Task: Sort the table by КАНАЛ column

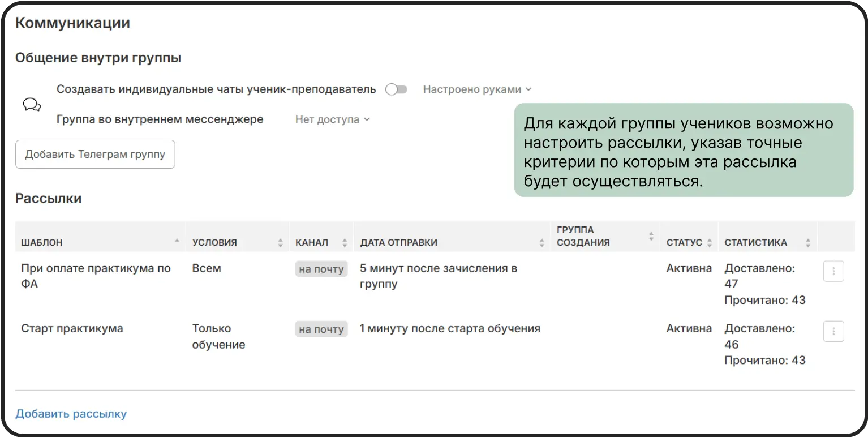Action: tap(345, 242)
